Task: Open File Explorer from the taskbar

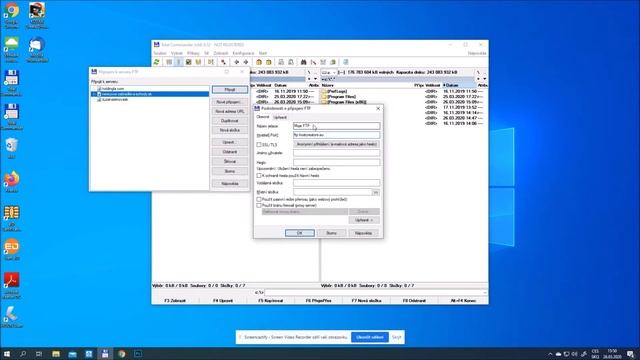Action: [x=56, y=354]
